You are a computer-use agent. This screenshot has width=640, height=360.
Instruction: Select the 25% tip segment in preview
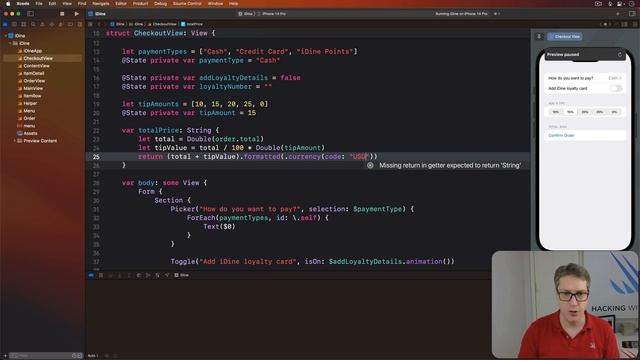pos(600,112)
